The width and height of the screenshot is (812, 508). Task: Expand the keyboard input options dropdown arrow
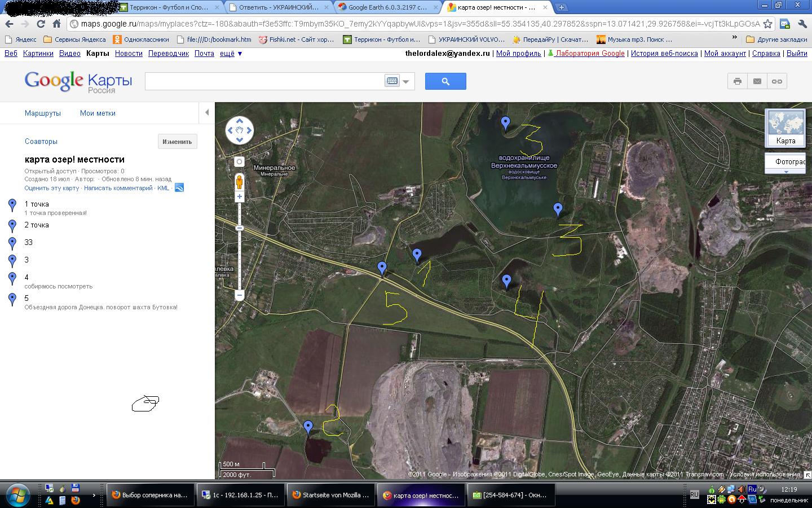pyautogui.click(x=406, y=81)
